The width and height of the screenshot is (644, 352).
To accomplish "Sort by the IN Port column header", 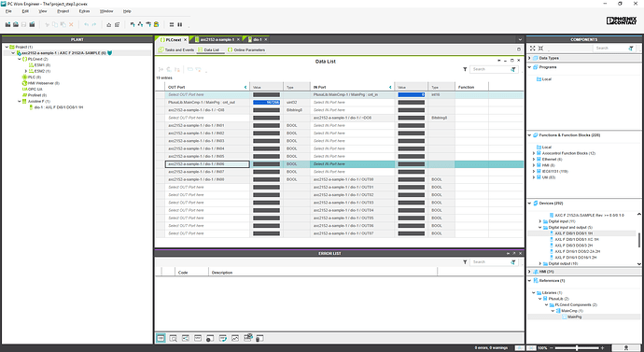I will coord(353,87).
